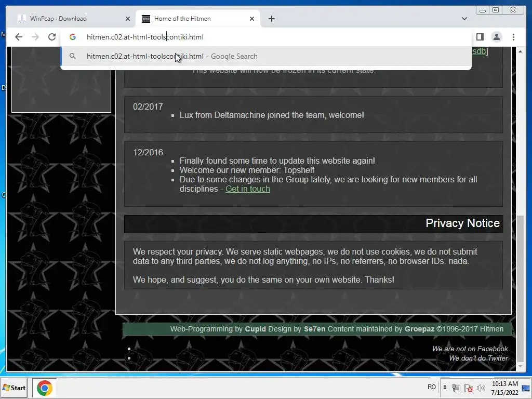Restore down the Chrome window
532x399 pixels.
pyautogui.click(x=495, y=10)
